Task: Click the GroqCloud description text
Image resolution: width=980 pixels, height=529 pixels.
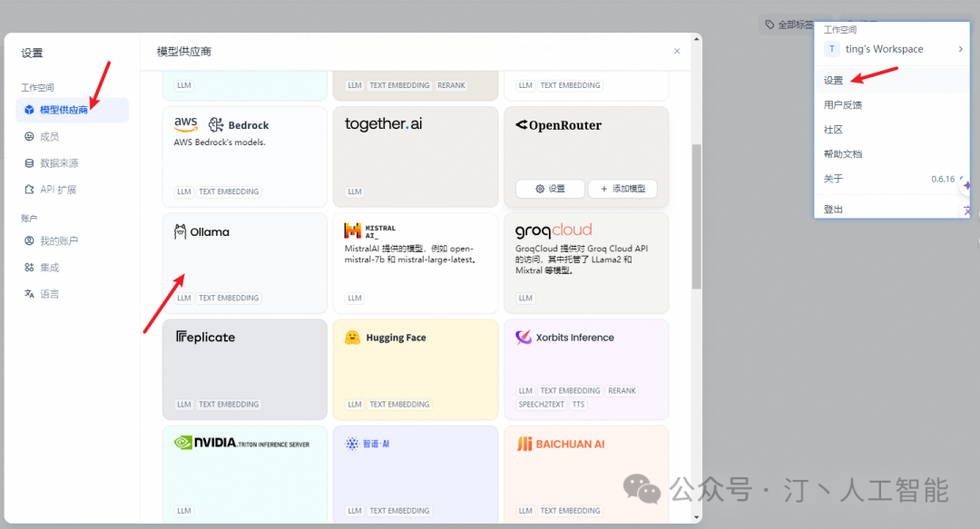Action: pos(582,260)
